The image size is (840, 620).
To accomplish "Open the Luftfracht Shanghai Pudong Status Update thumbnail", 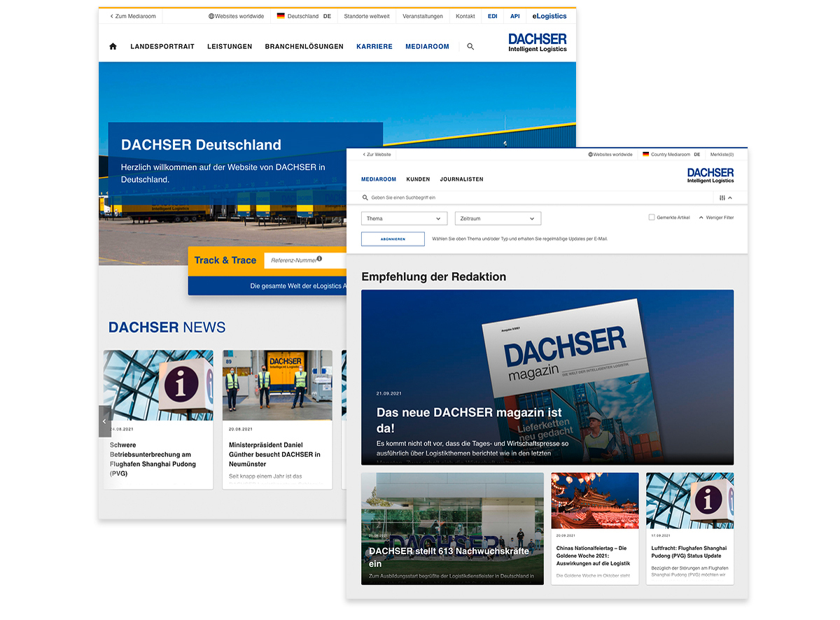I will 690,500.
